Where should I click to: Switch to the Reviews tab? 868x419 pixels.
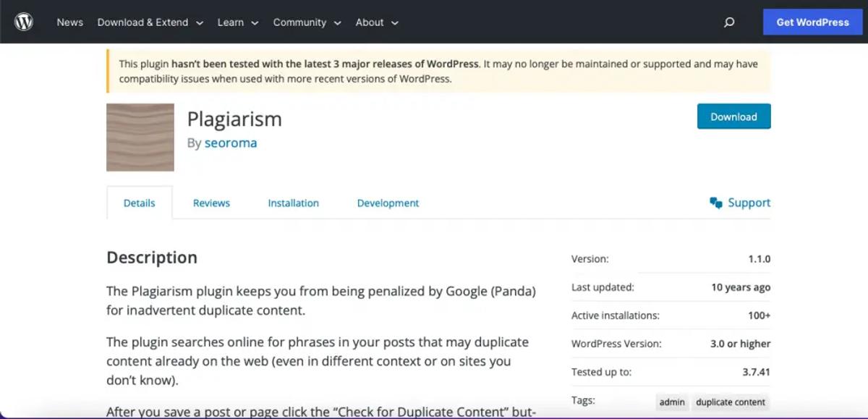point(211,203)
